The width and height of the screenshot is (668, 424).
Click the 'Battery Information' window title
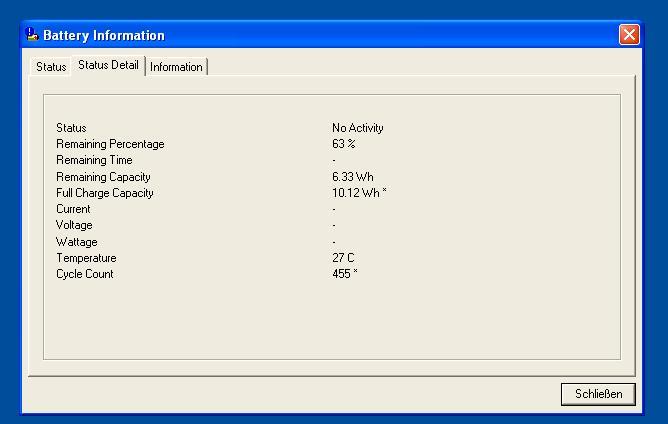pos(104,35)
